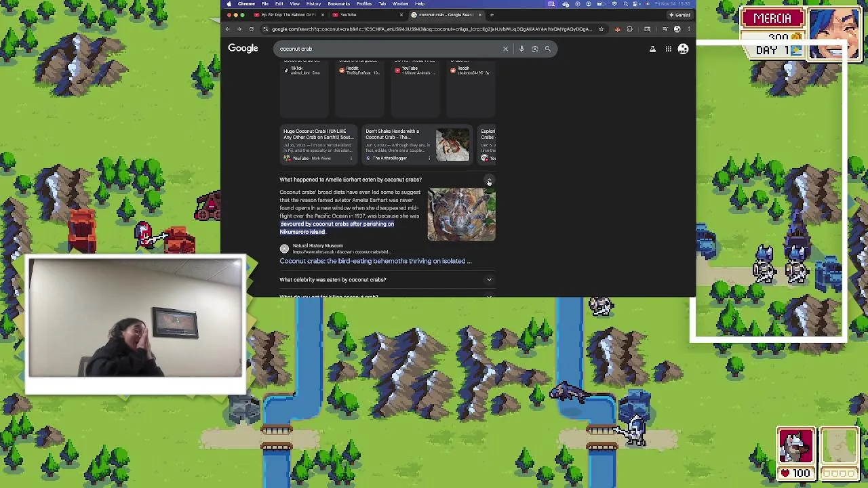Open the Help menu
The image size is (868, 488).
[420, 4]
